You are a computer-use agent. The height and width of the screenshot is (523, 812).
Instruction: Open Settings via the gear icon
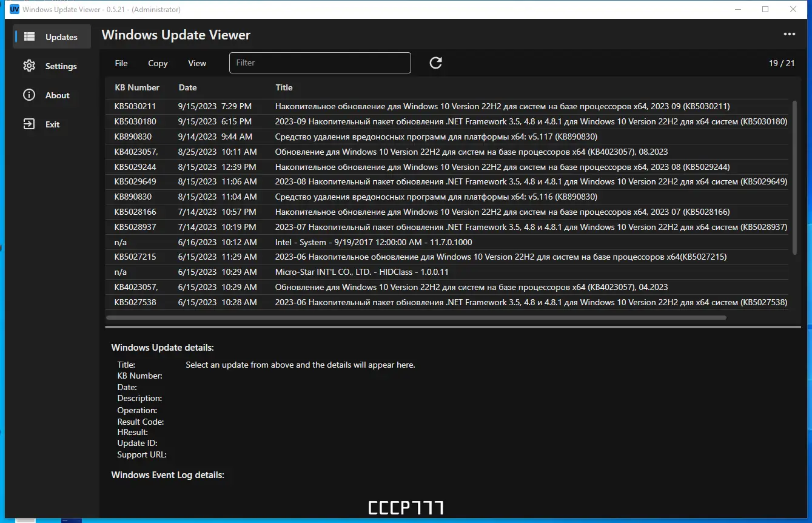tap(29, 66)
